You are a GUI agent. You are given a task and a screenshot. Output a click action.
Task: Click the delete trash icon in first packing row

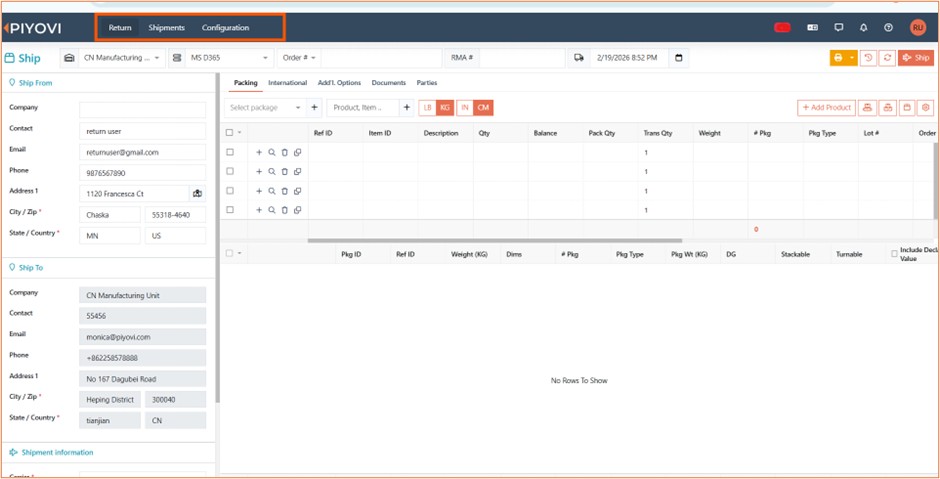click(x=285, y=152)
